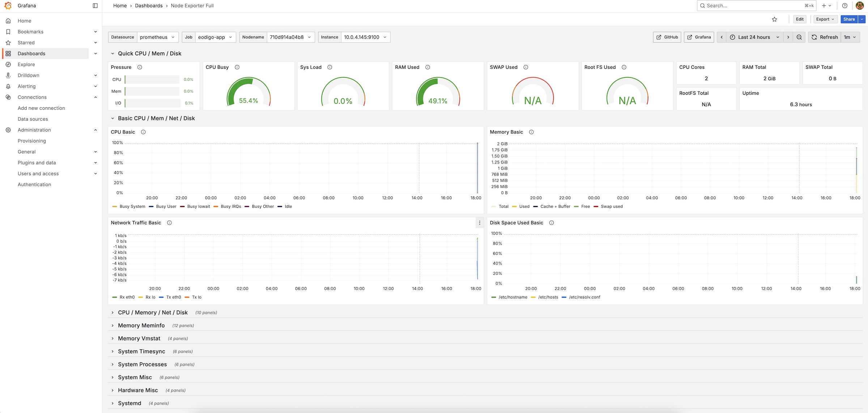Click the zoom out time range icon
Screen dimensions: 868x413
[799, 37]
